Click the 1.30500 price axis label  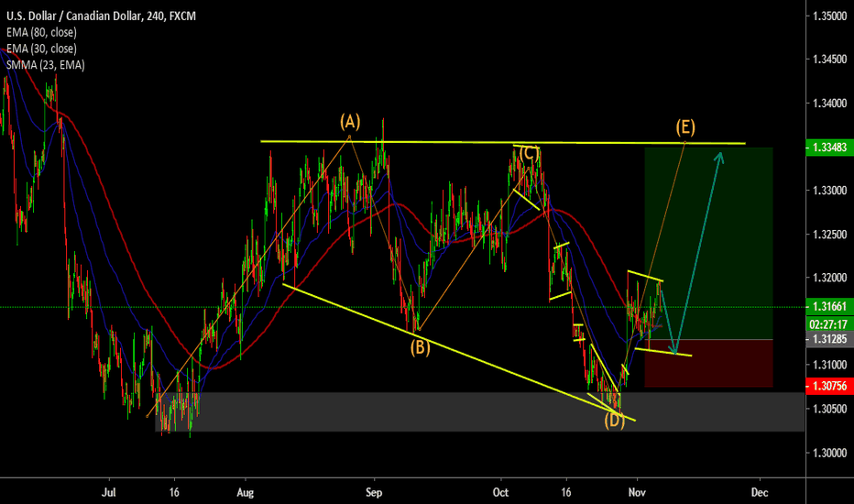pos(829,409)
